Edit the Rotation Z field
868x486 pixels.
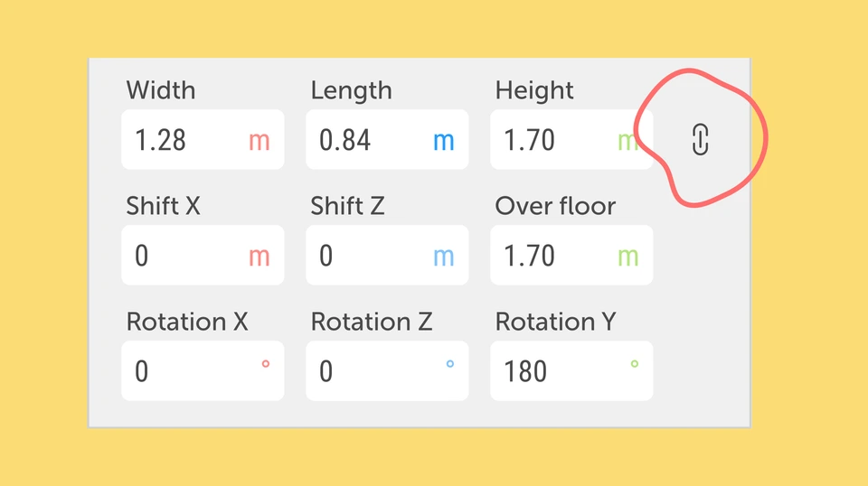(387, 370)
